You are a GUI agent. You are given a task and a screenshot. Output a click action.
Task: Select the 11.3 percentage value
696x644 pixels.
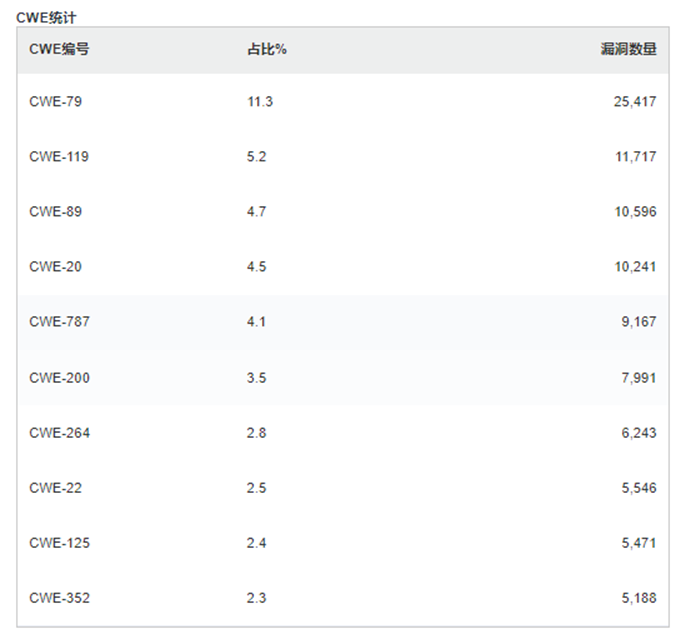point(260,102)
